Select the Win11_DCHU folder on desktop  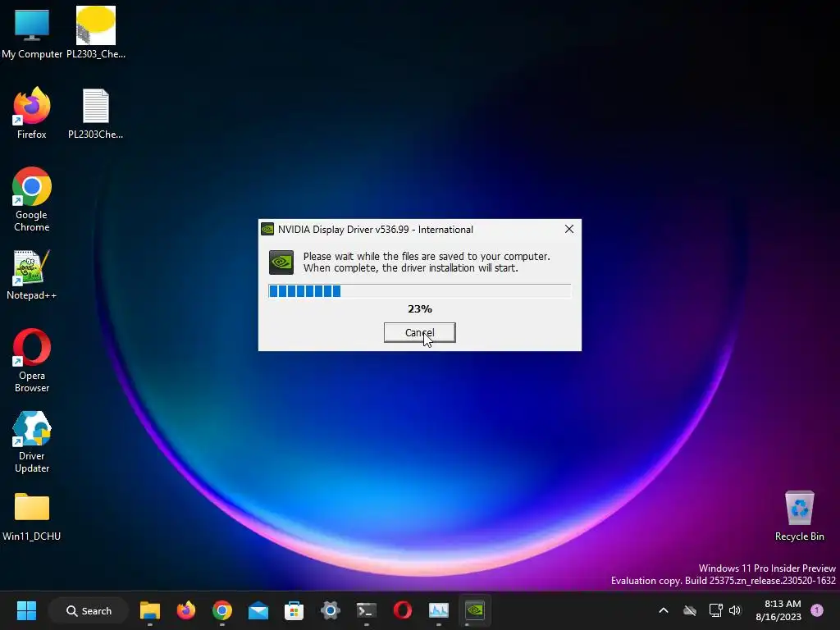(32, 517)
